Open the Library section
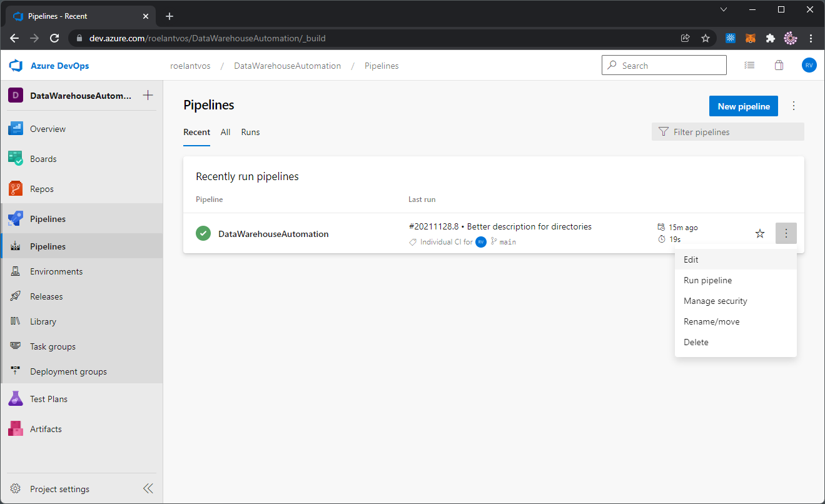 point(43,321)
